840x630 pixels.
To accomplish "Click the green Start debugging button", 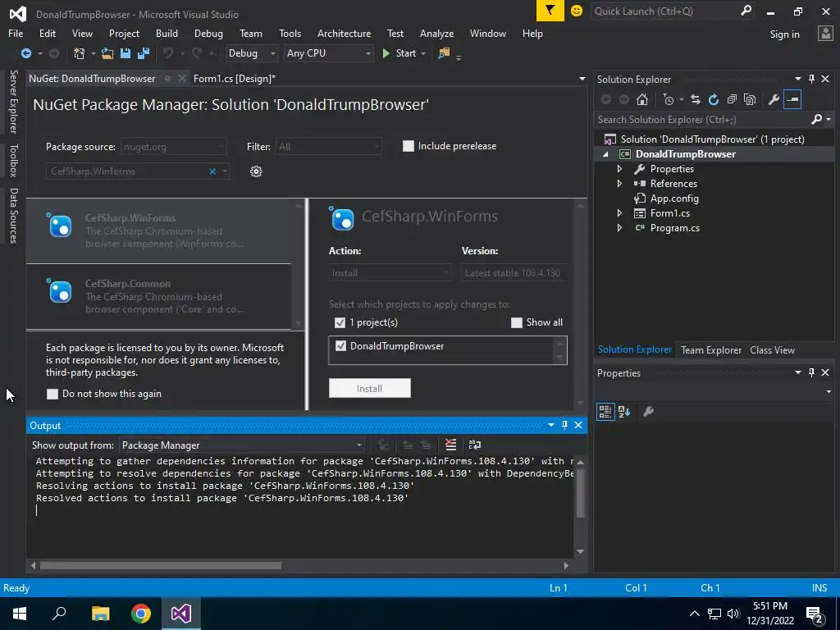I will coord(399,53).
